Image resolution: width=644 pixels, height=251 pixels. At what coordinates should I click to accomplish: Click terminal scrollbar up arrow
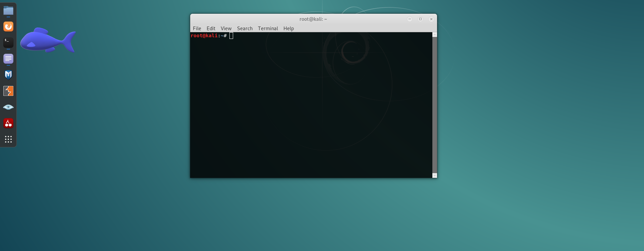[x=435, y=35]
